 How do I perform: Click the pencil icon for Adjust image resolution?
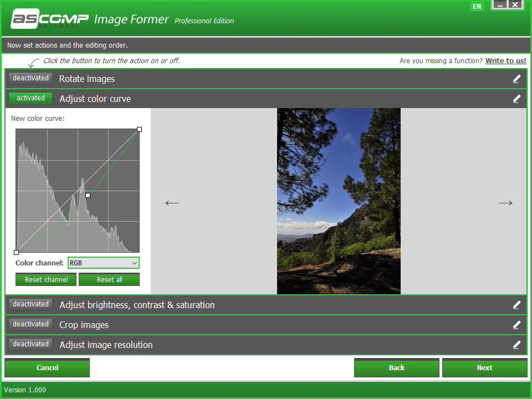tap(516, 345)
